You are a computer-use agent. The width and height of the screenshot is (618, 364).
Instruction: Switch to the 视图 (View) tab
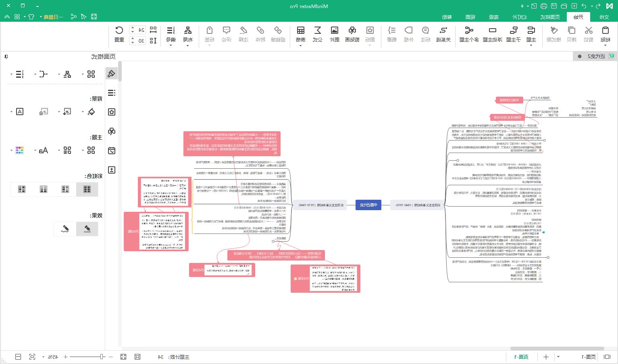(x=470, y=17)
